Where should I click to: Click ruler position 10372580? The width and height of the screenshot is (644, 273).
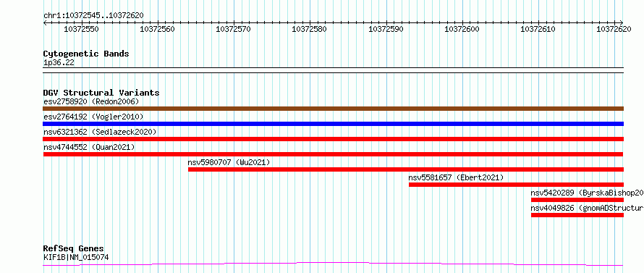tap(309, 29)
